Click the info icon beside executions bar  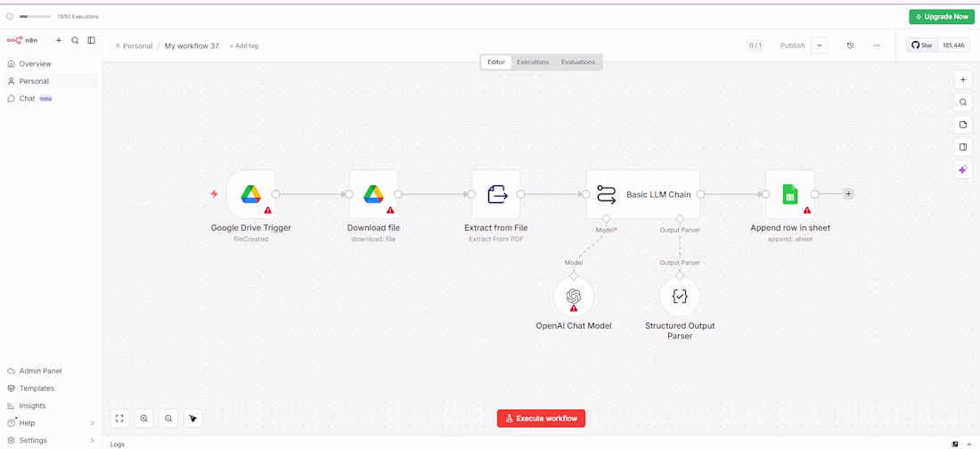10,17
